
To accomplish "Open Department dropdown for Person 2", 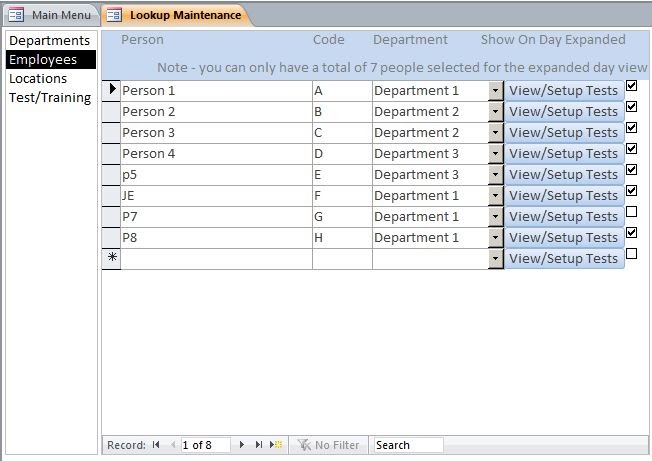I will [x=495, y=111].
